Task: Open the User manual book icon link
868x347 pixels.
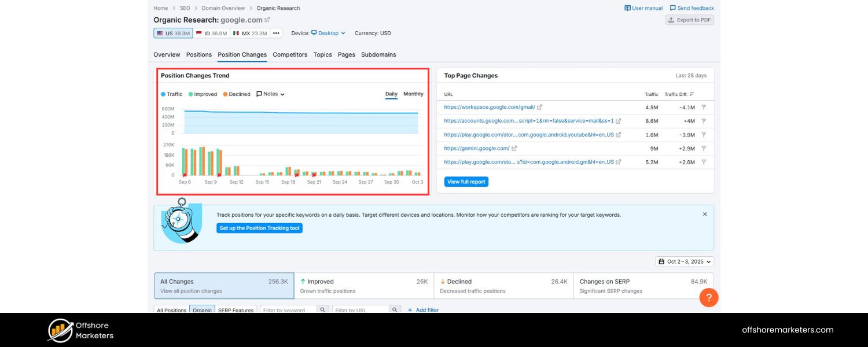Action: coord(628,8)
